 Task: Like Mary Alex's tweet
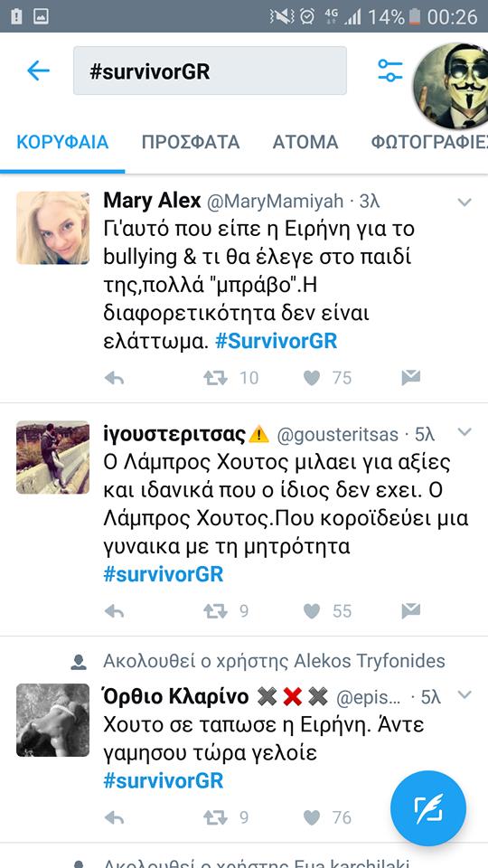[312, 378]
